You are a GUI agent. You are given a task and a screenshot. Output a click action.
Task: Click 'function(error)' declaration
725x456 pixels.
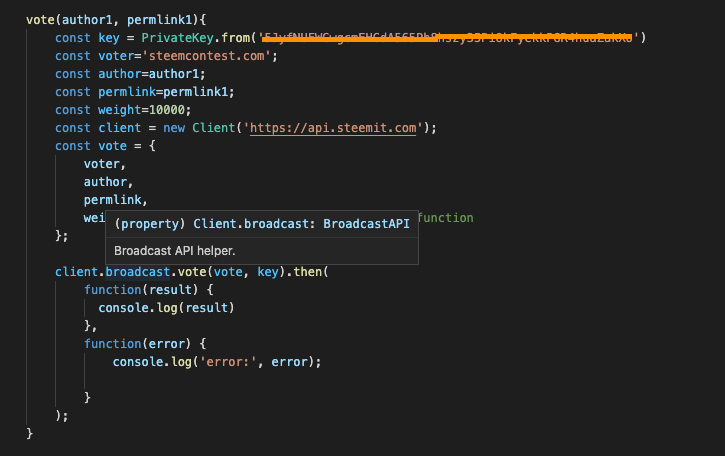[x=137, y=344]
